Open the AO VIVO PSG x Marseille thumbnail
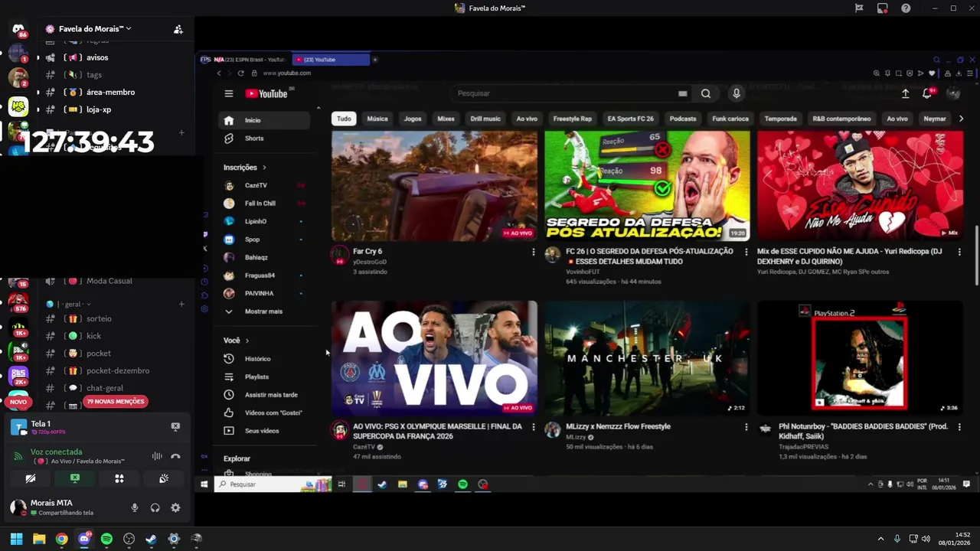This screenshot has width=980, height=551. point(434,358)
